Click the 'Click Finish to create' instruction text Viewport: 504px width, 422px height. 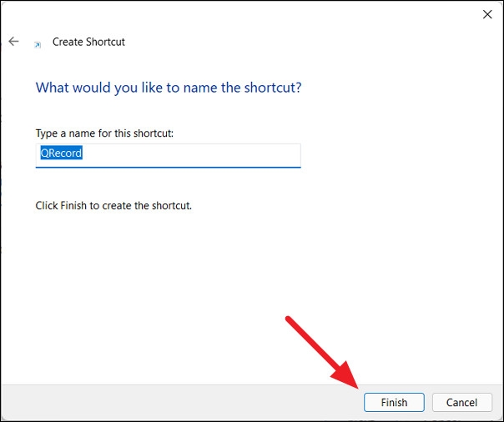click(113, 205)
